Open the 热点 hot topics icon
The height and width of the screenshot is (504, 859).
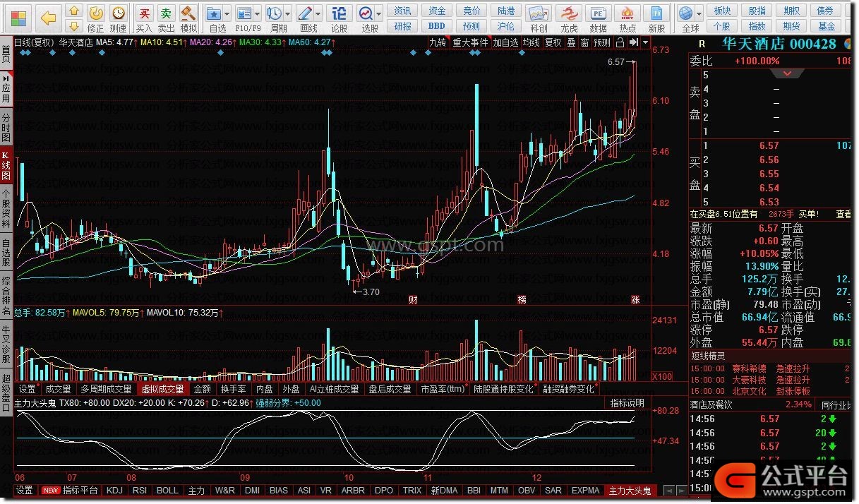click(x=627, y=19)
